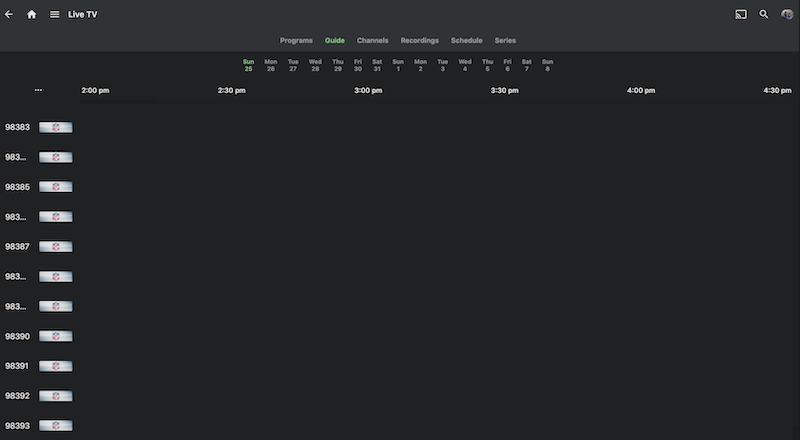Select the Guide tab
This screenshot has height=440, width=800.
(x=335, y=40)
